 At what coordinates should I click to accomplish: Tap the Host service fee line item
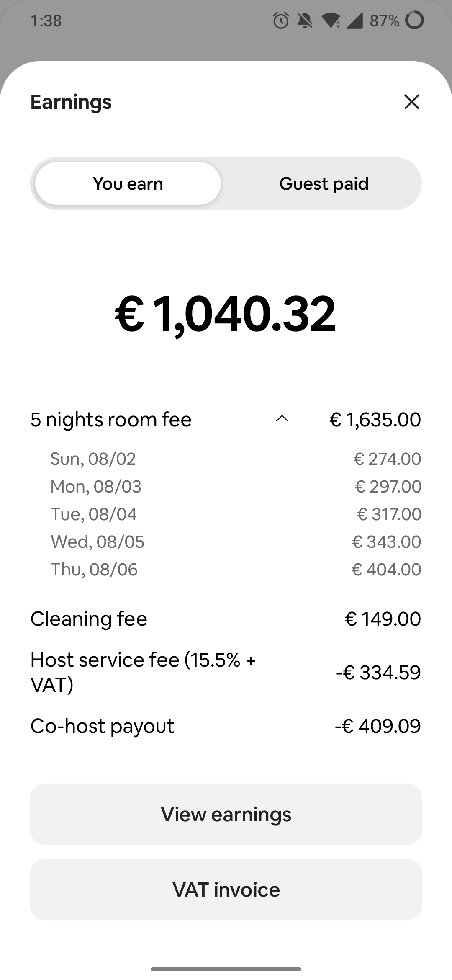pos(226,672)
